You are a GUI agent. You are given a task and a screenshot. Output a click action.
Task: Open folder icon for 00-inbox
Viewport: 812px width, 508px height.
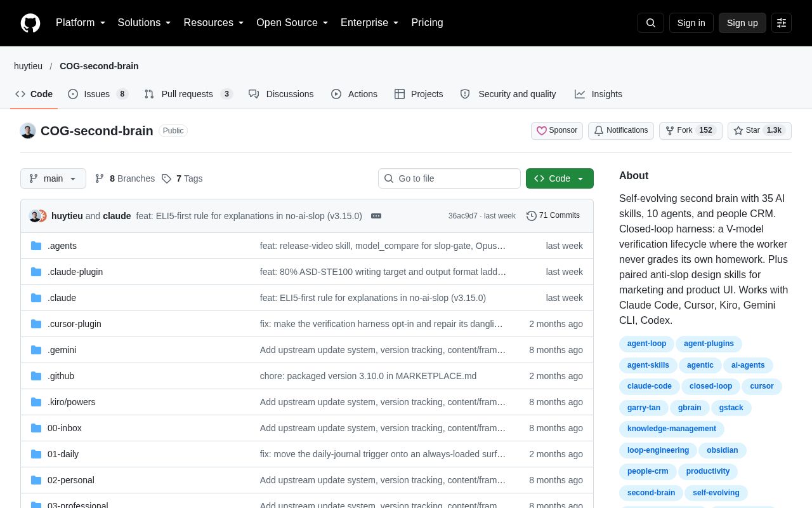36,428
